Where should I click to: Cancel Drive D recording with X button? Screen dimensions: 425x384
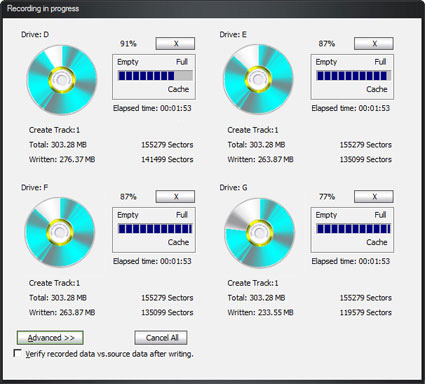click(175, 44)
